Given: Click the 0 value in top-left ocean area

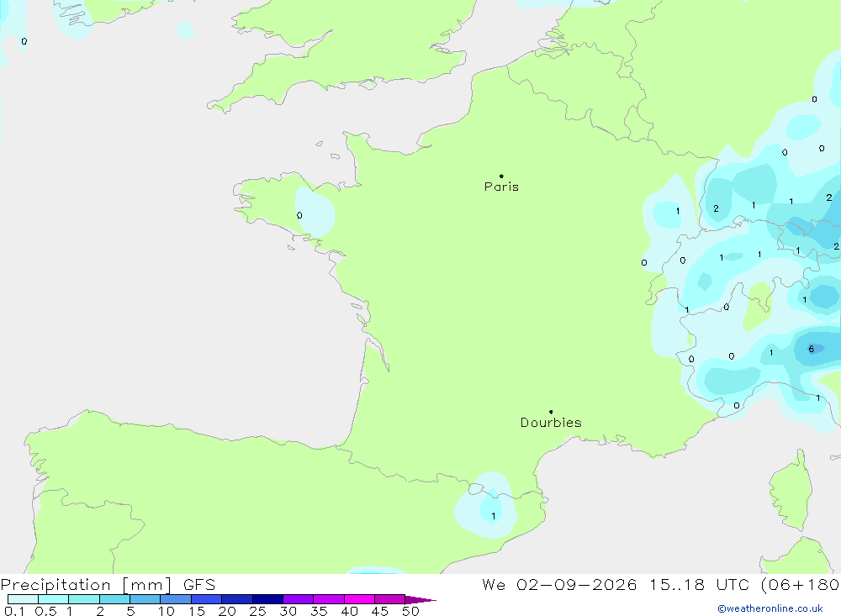Looking at the screenshot, I should click(x=24, y=41).
